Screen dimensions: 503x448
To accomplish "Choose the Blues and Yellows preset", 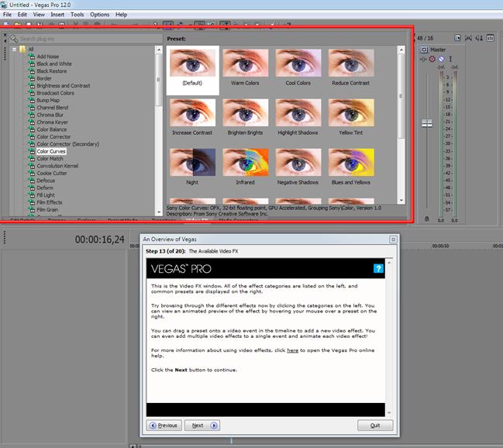I will click(x=351, y=167).
